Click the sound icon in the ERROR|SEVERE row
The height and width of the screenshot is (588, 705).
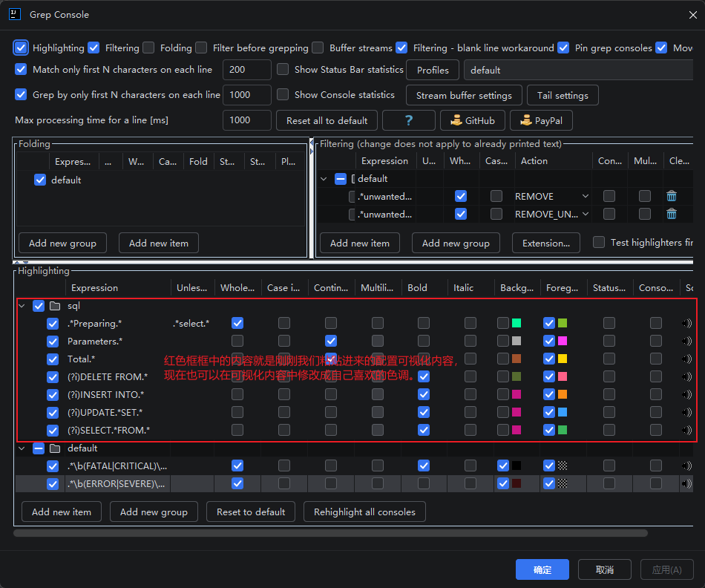click(686, 483)
